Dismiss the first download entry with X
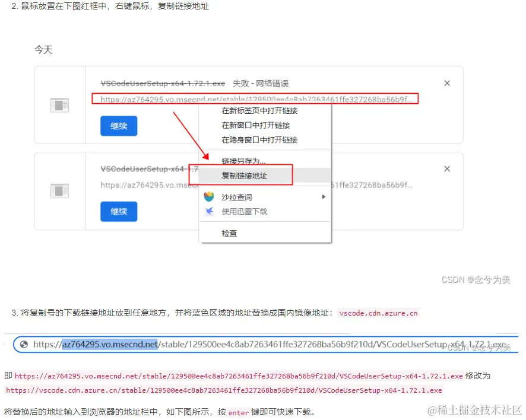 click(x=447, y=83)
